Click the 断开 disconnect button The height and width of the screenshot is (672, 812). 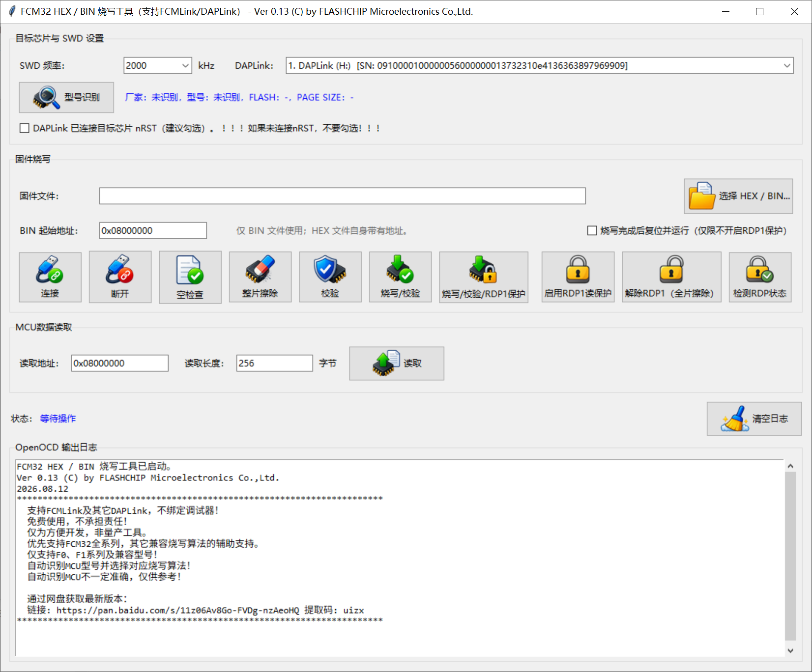click(x=120, y=277)
